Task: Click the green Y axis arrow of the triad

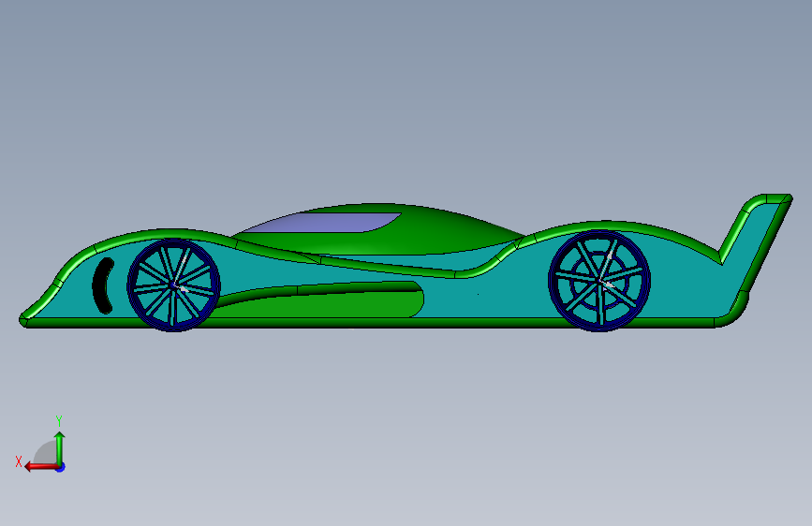Action: [60, 447]
